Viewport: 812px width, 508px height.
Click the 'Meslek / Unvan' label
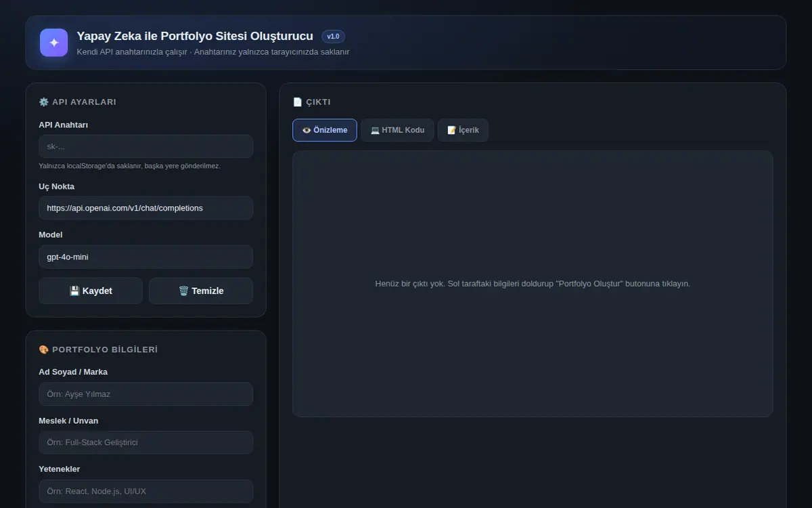click(68, 421)
